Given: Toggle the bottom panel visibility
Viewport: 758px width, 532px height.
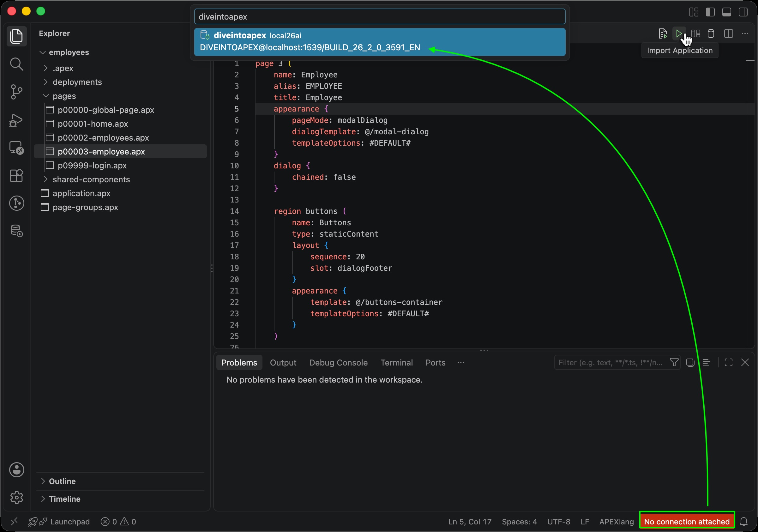Looking at the screenshot, I should point(727,12).
